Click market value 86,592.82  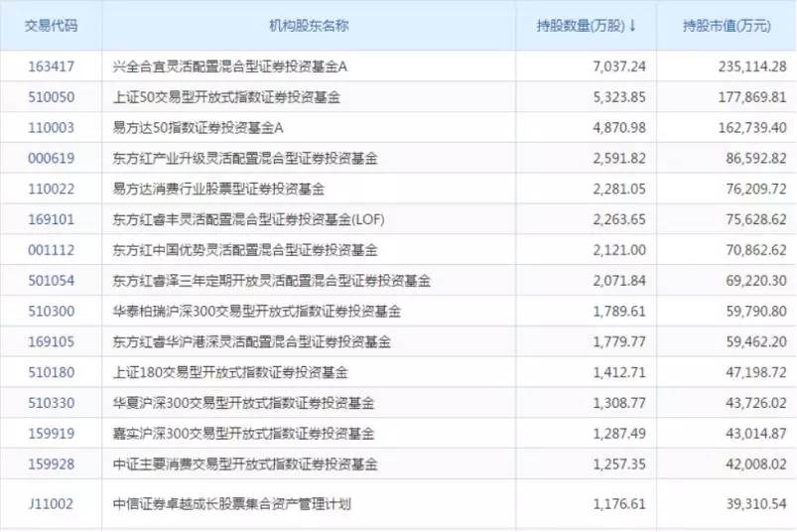(x=756, y=158)
